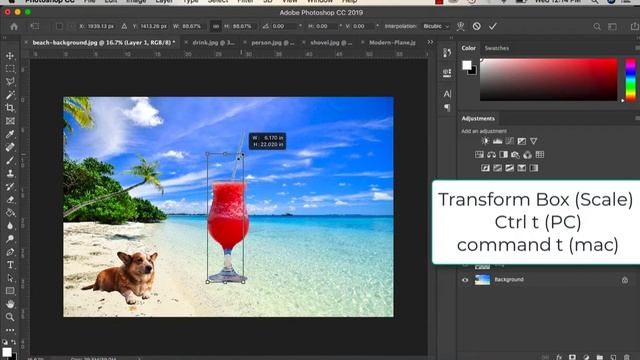This screenshot has width=640, height=360.
Task: Switch to the shovel.jpg document tab
Action: pyautogui.click(x=331, y=42)
